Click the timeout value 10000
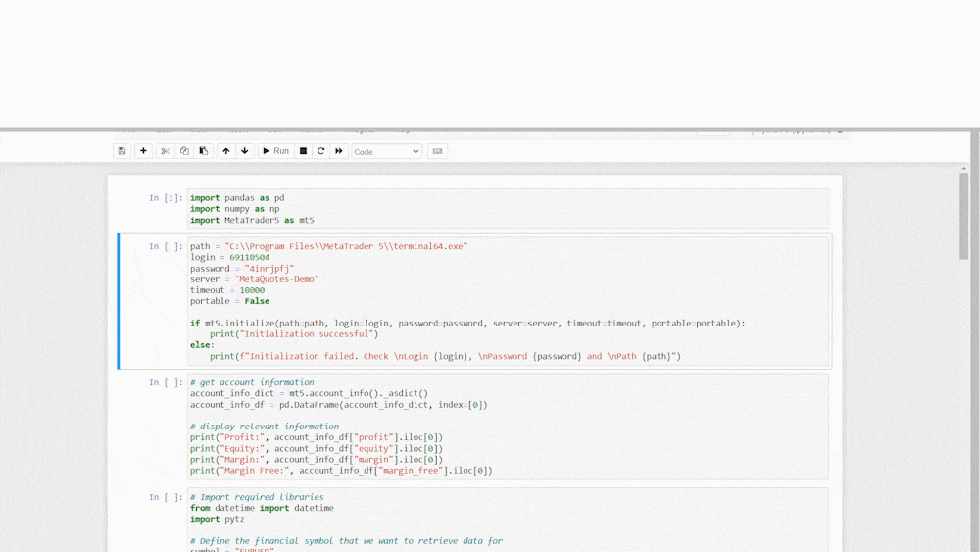The height and width of the screenshot is (552, 980). [252, 290]
